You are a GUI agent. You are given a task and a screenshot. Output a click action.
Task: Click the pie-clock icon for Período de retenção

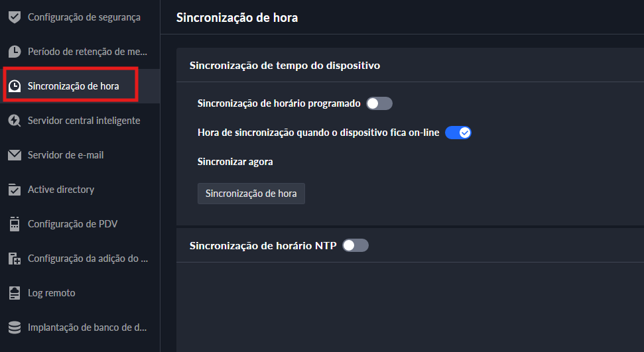click(x=14, y=52)
